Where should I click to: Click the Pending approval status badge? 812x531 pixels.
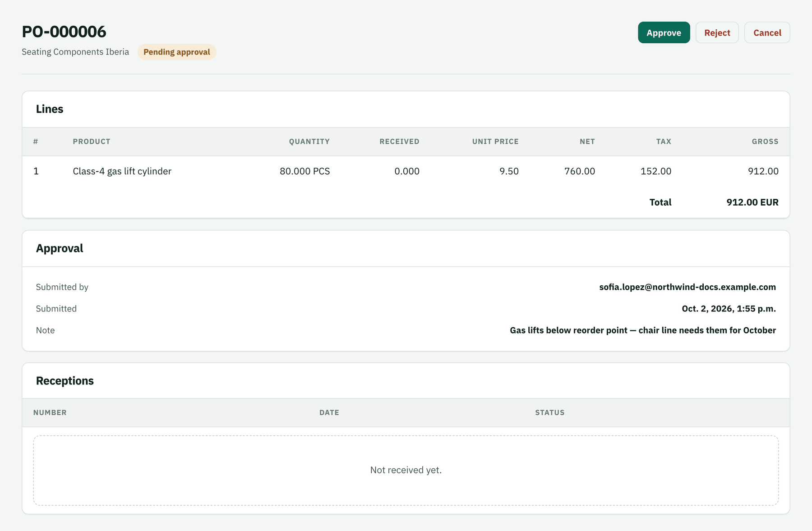pos(177,52)
